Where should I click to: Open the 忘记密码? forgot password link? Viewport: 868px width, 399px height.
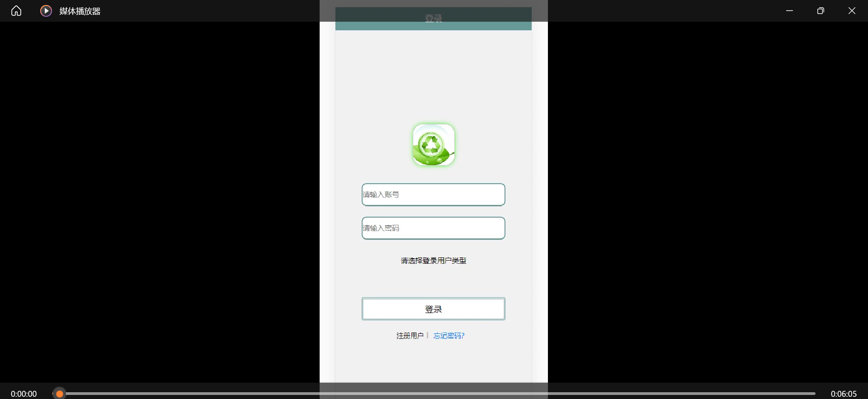(x=449, y=336)
